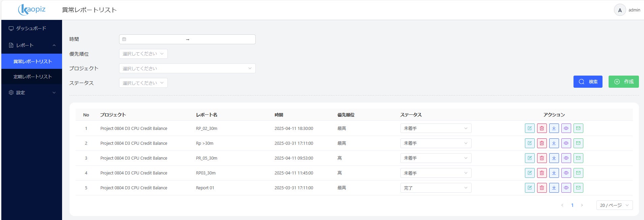Viewport: 644px width, 220px height.
Task: Edit report PR_05_30m
Action: point(530,158)
